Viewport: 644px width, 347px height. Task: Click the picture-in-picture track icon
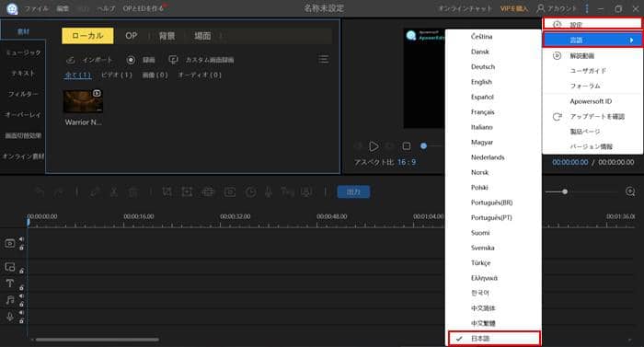10,267
